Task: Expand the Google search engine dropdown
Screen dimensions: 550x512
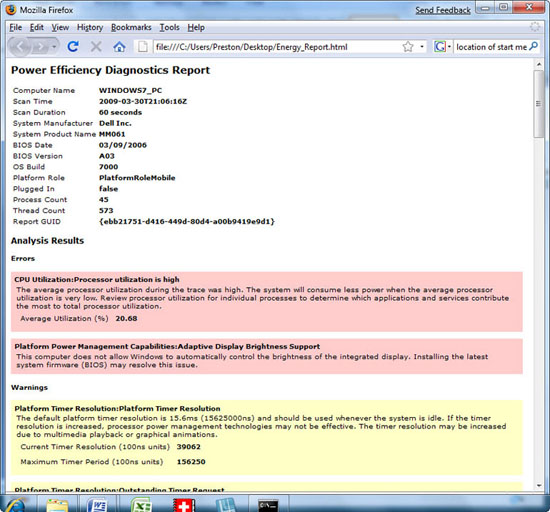Action: pyautogui.click(x=449, y=47)
